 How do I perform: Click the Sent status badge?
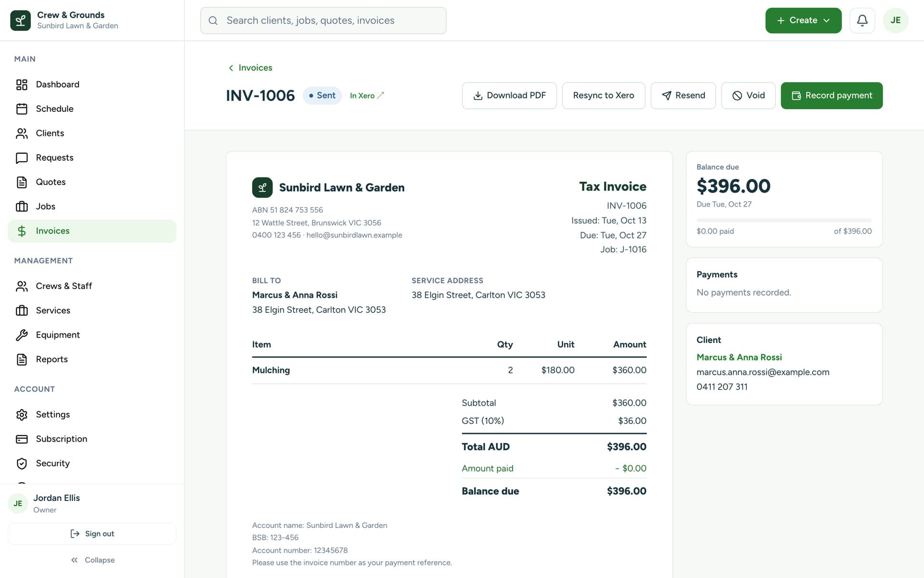click(x=322, y=95)
